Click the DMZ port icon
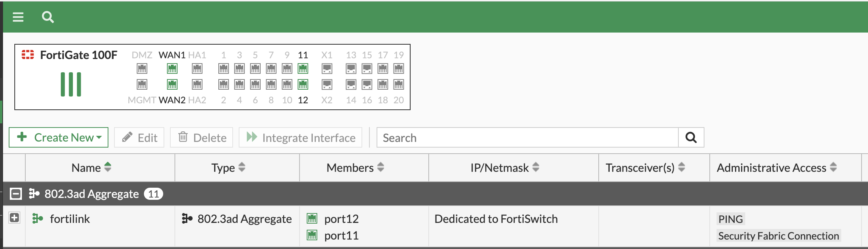The image size is (868, 249). click(142, 68)
